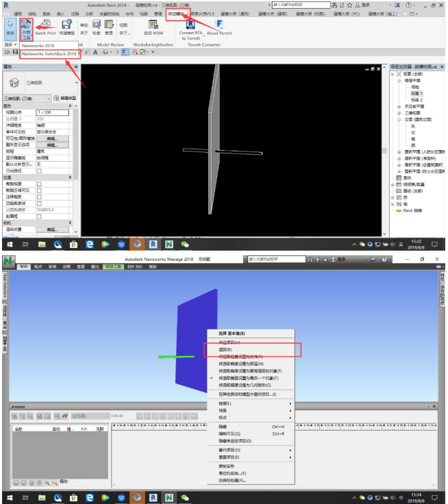Click the 视图比例 1:100 field

click(52, 112)
